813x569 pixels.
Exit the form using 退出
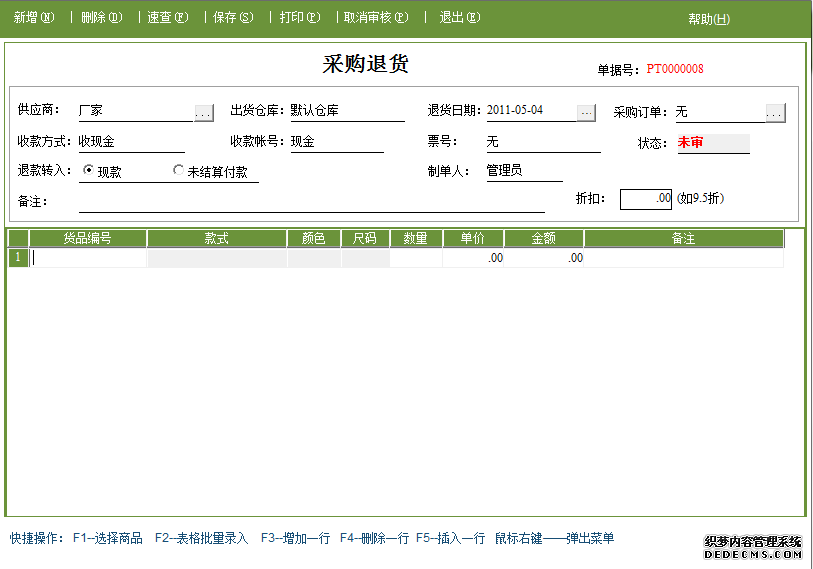(459, 17)
